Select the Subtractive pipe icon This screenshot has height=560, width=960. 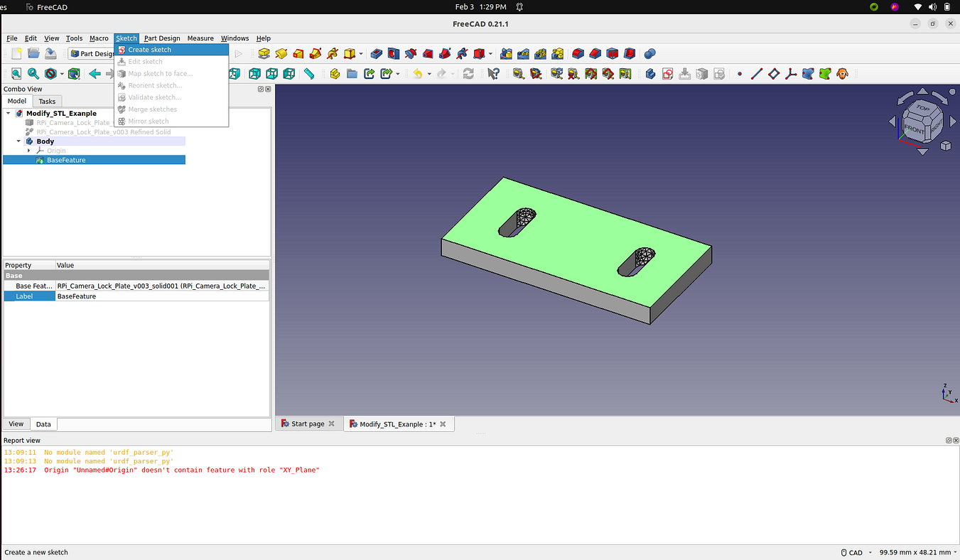(445, 53)
